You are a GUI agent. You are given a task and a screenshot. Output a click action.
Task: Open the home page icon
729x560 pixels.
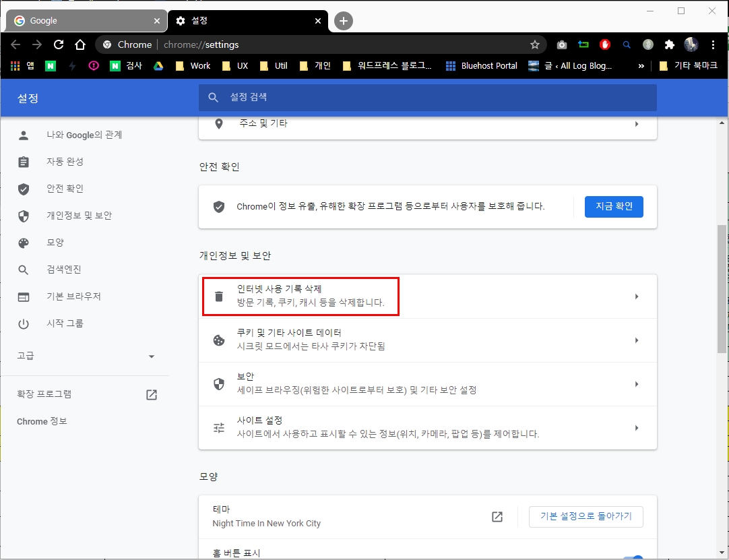point(80,44)
